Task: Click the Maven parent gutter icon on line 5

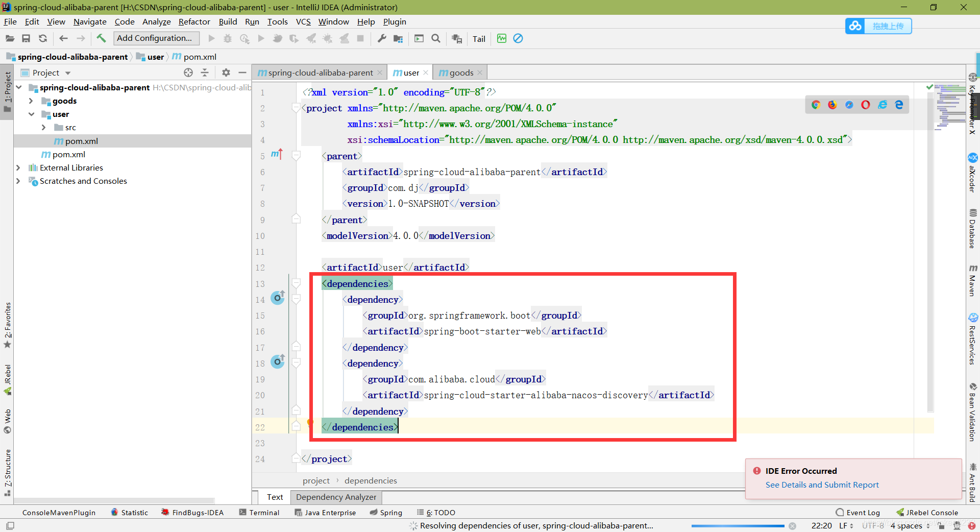Action: click(277, 154)
